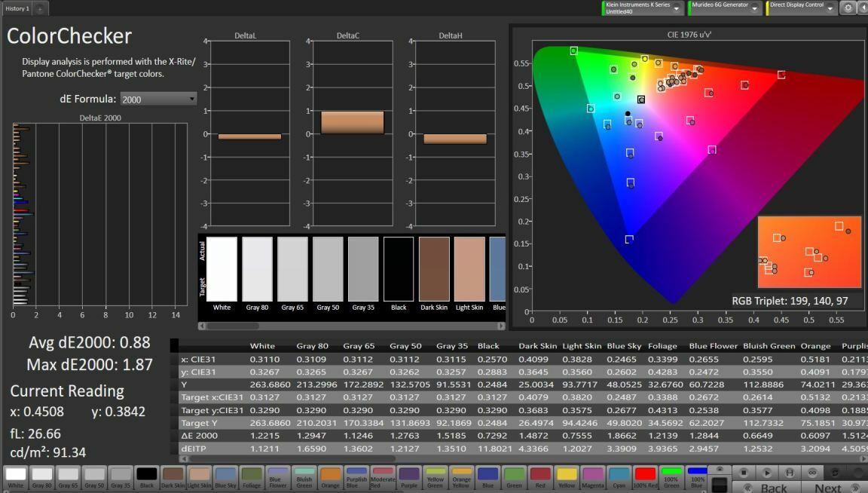Open the application settings gear icon
Screen dimensions: 868x493
(850, 7)
